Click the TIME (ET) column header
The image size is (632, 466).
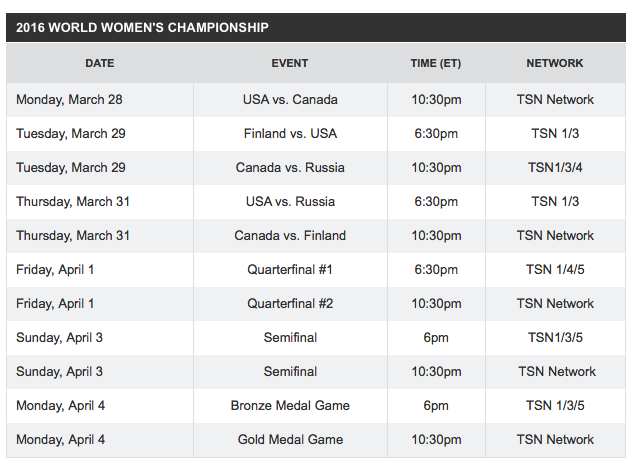click(x=436, y=63)
